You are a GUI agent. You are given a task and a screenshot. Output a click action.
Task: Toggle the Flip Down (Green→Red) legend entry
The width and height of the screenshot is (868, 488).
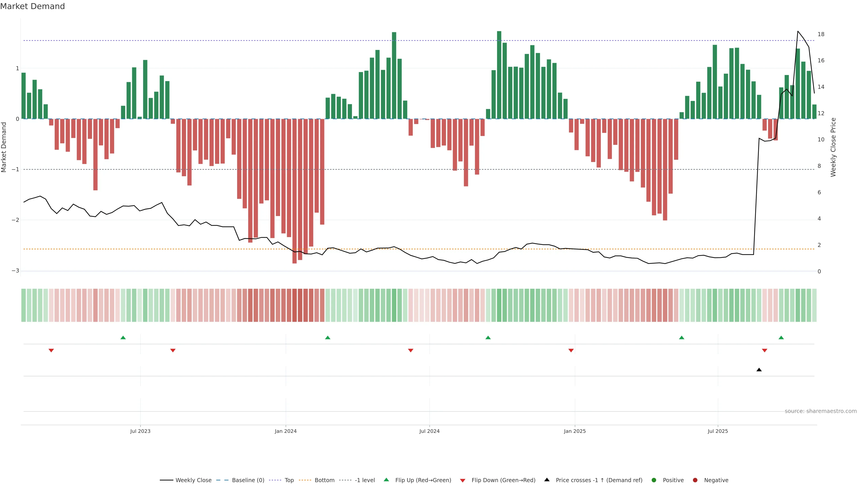click(503, 480)
